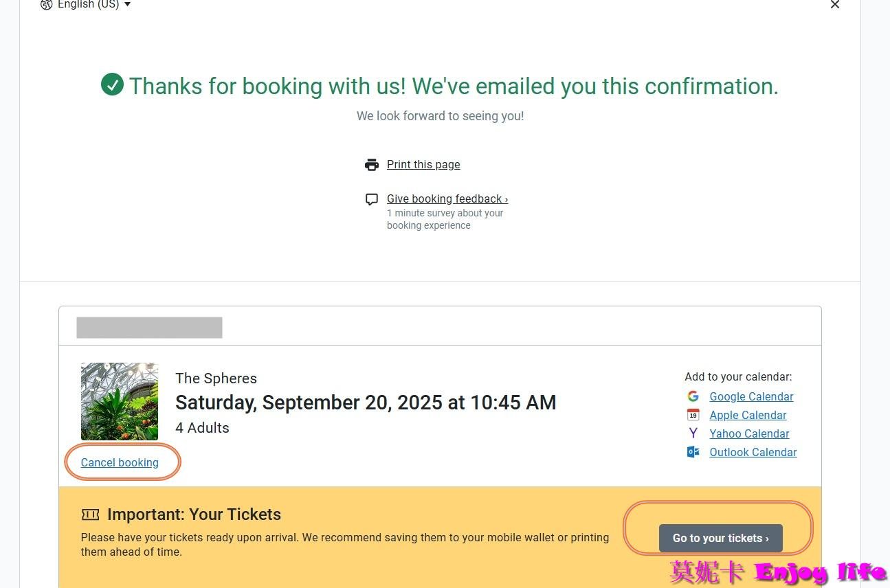Screen dimensions: 890x588
Task: Close the confirmation page with X
Action: pos(835,5)
